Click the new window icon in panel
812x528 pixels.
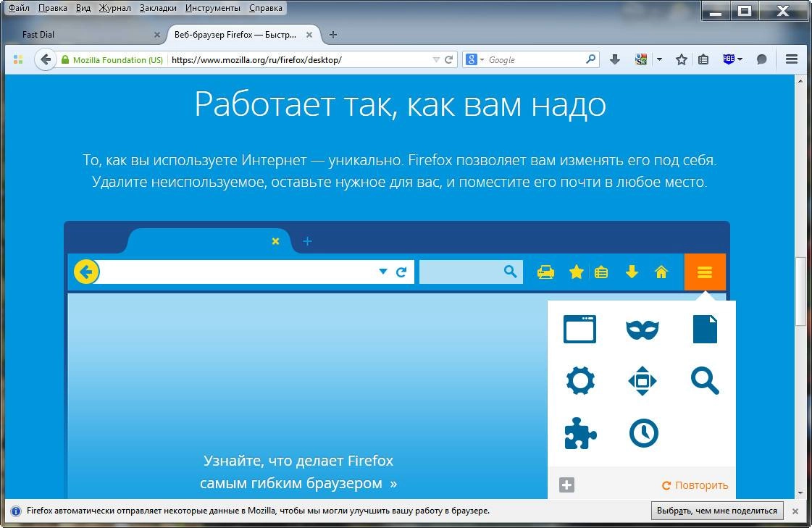coord(580,330)
